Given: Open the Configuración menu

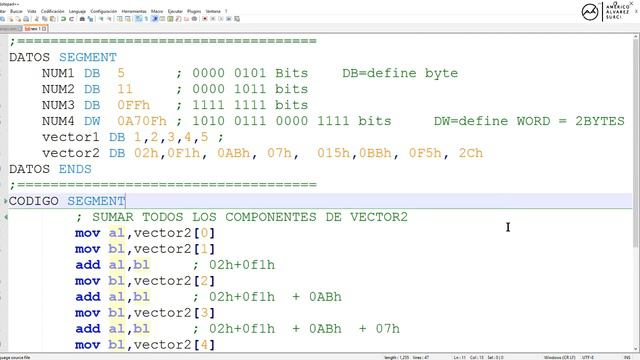Looking at the screenshot, I should pyautogui.click(x=104, y=11).
